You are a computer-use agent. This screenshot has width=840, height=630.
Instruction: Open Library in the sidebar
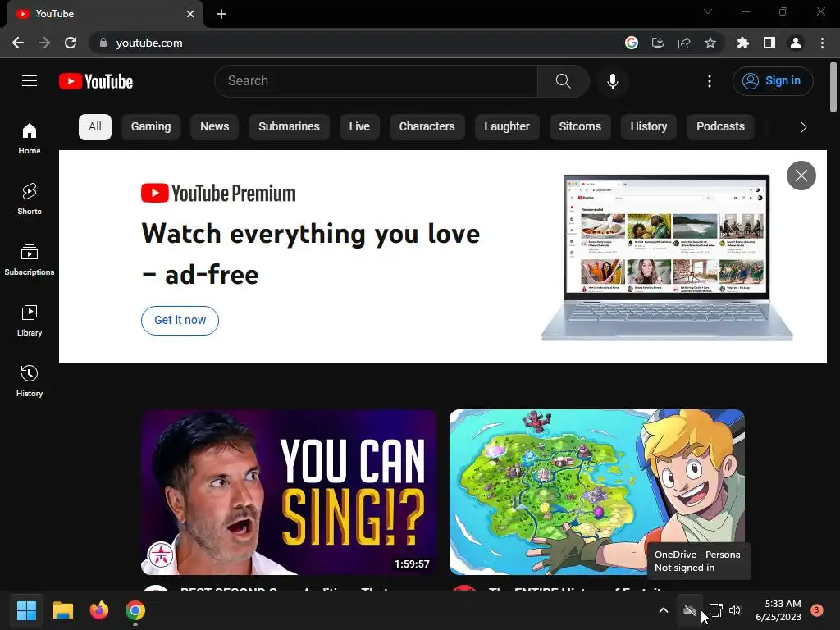(30, 320)
